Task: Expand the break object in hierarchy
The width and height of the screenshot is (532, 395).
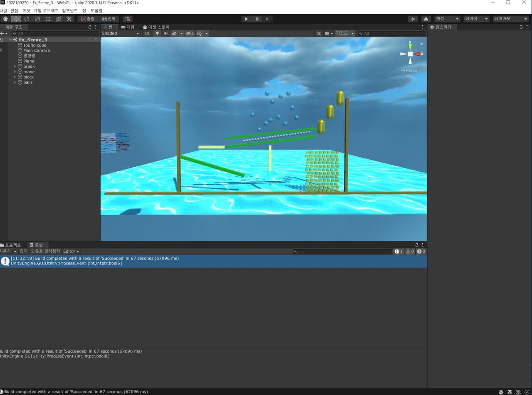Action: (15, 67)
